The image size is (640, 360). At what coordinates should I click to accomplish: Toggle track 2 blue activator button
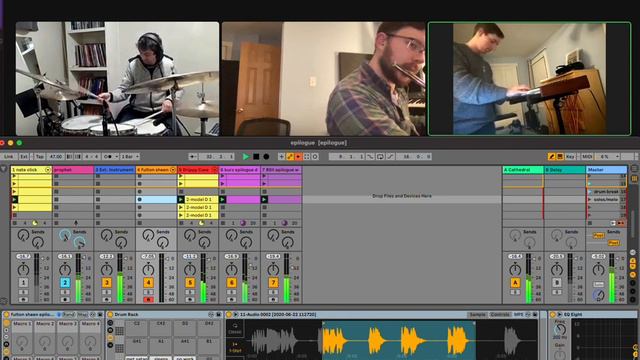65,282
